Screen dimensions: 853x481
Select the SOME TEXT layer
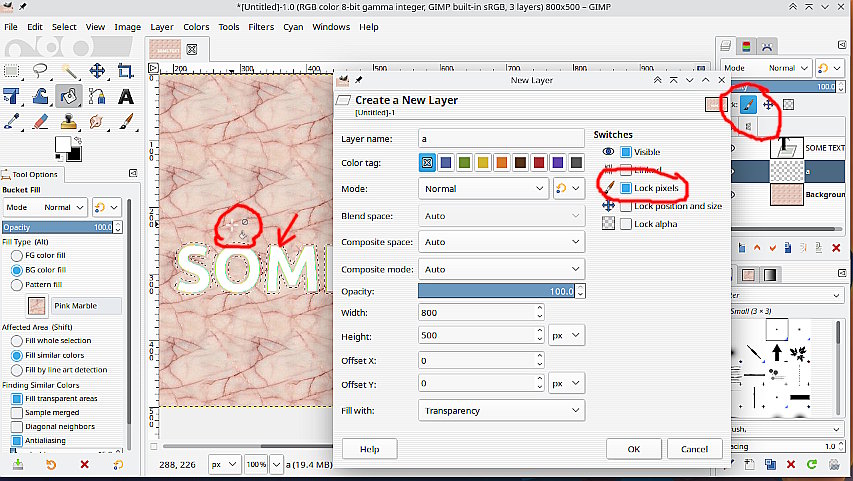coord(788,148)
